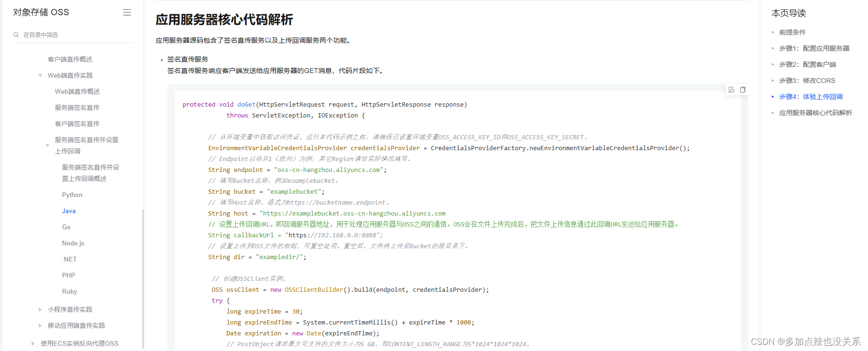Open the Go sidebar page
Viewport: 868px width, 351px height.
66,227
